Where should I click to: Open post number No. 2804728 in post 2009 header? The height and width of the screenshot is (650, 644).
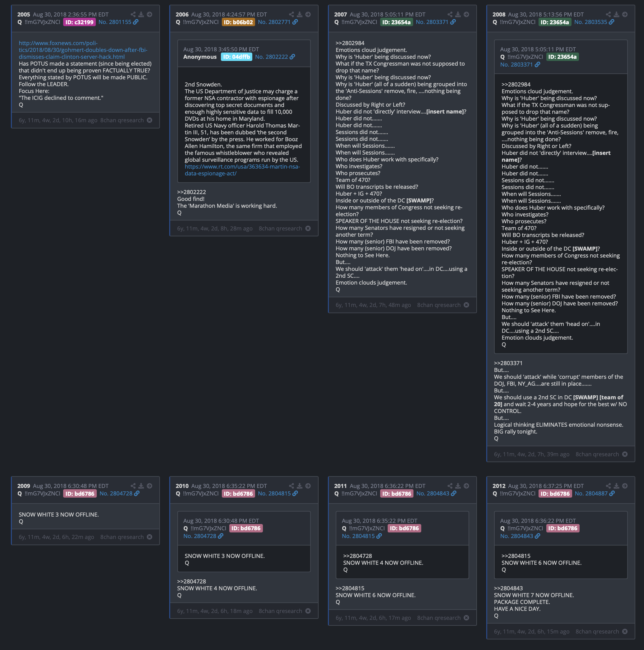(116, 493)
